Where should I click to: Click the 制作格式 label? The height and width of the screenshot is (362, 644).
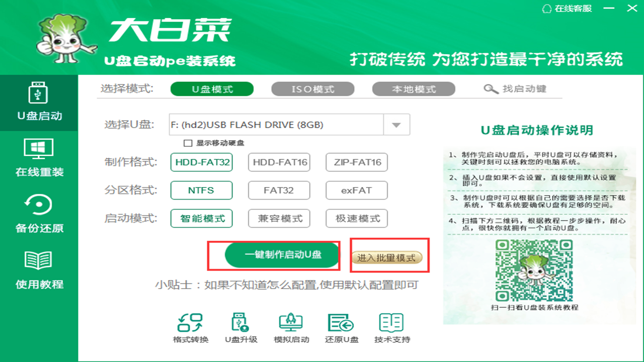pos(131,162)
